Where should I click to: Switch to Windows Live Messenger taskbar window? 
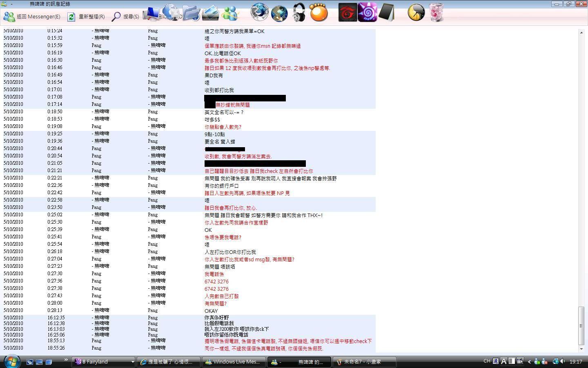tap(233, 362)
